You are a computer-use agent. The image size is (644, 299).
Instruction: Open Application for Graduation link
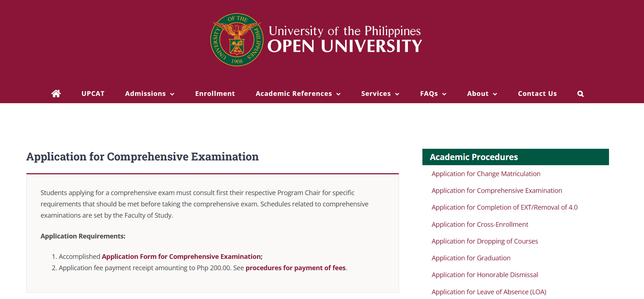pos(471,258)
